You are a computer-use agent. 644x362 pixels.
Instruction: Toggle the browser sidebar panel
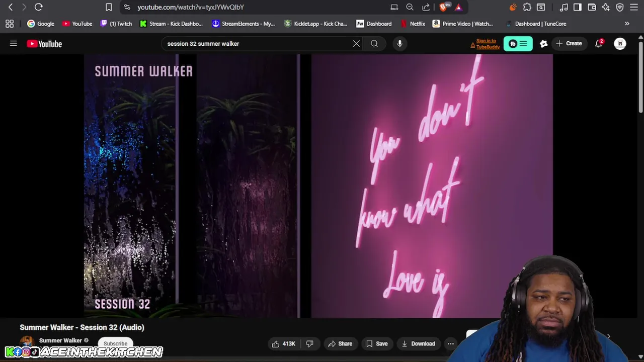[x=578, y=7]
